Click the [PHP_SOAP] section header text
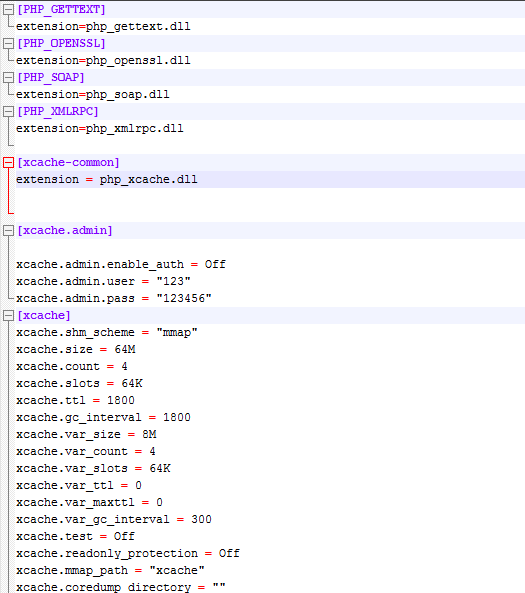This screenshot has height=593, width=525. [x=51, y=78]
